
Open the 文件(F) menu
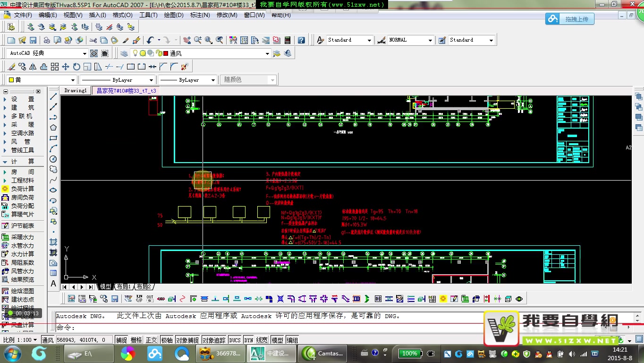[x=23, y=15]
